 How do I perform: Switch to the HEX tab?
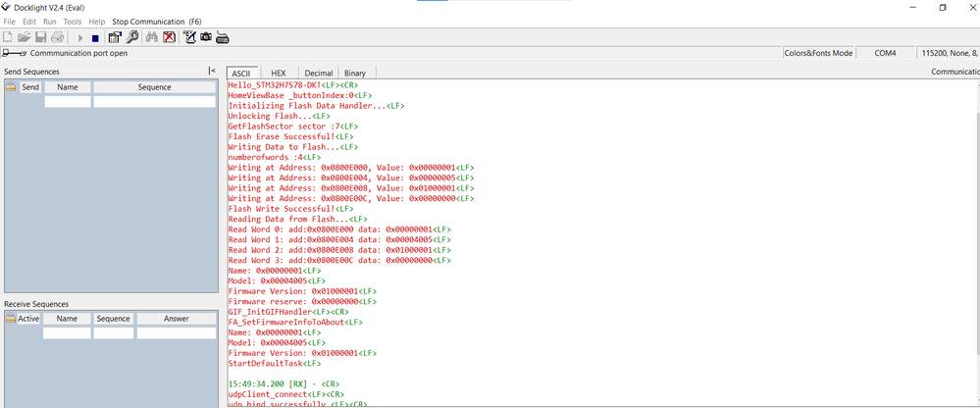pos(279,74)
